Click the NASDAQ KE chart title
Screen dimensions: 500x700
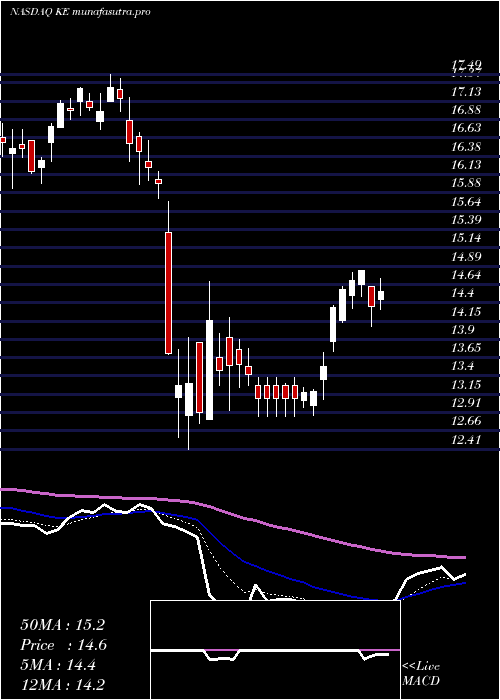tap(79, 12)
